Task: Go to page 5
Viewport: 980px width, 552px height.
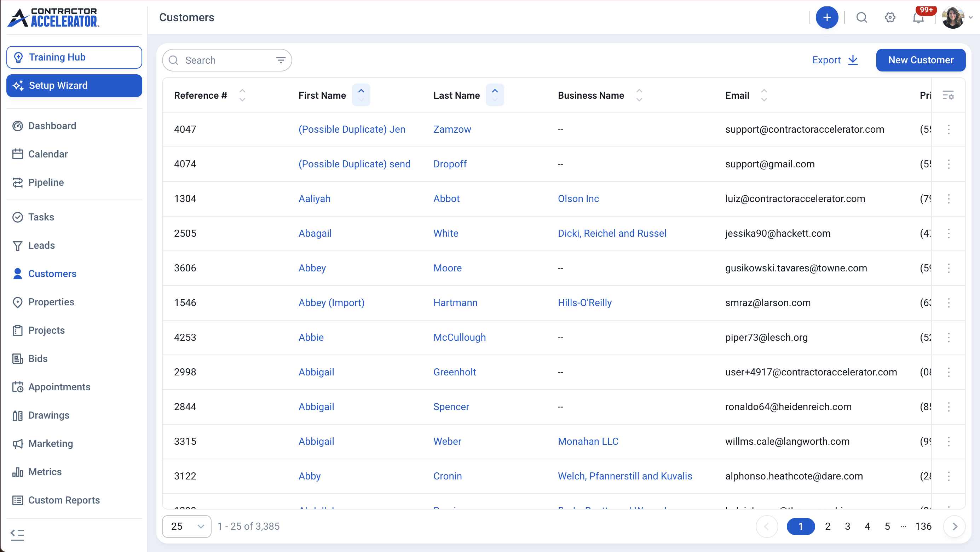Action: tap(887, 526)
